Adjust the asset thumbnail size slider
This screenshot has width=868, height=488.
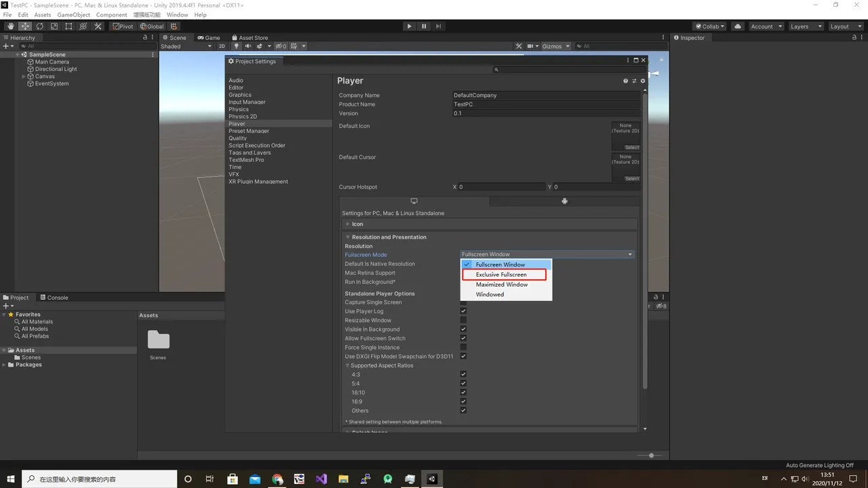point(651,455)
